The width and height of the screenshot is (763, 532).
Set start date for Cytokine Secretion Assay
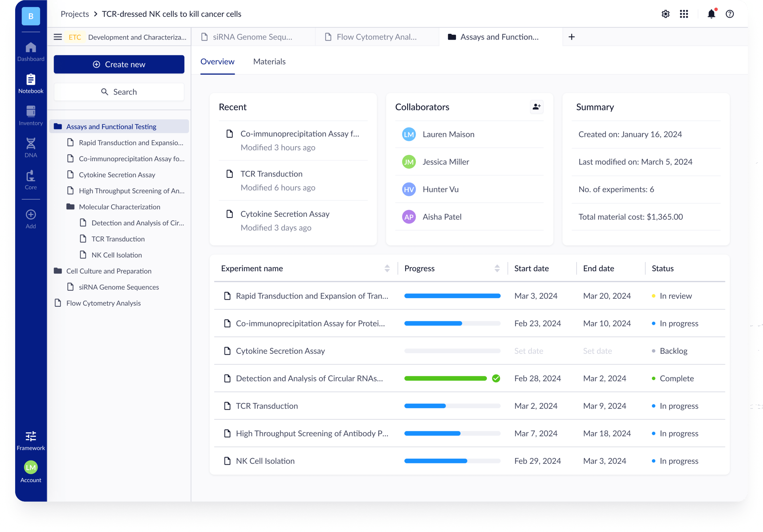528,351
